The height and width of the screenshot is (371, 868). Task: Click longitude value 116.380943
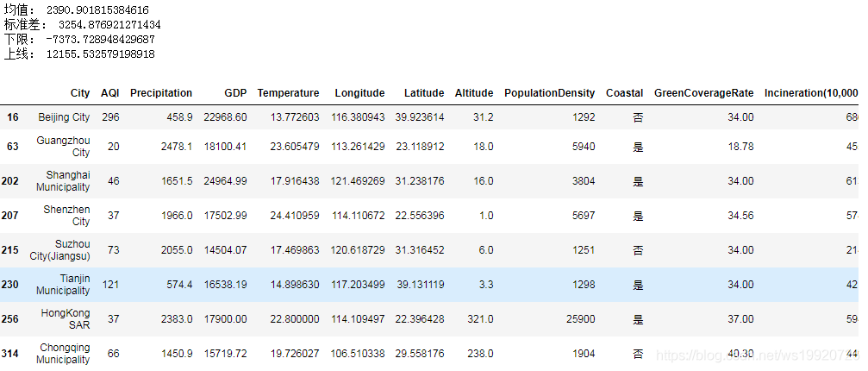click(358, 117)
